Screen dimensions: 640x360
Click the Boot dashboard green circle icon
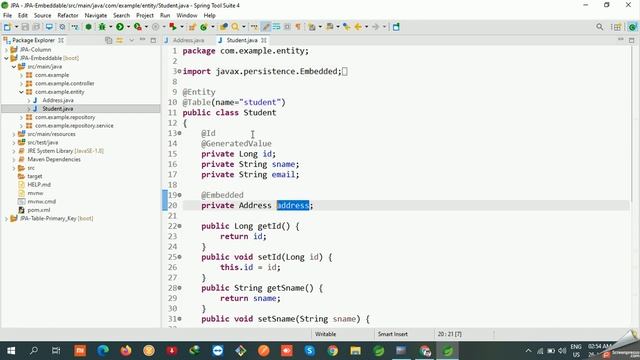tap(88, 27)
